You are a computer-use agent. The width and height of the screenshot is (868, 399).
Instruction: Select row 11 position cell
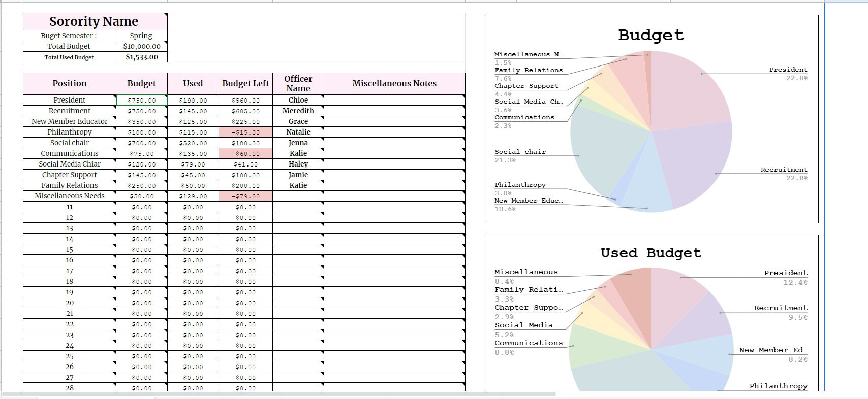click(x=70, y=207)
